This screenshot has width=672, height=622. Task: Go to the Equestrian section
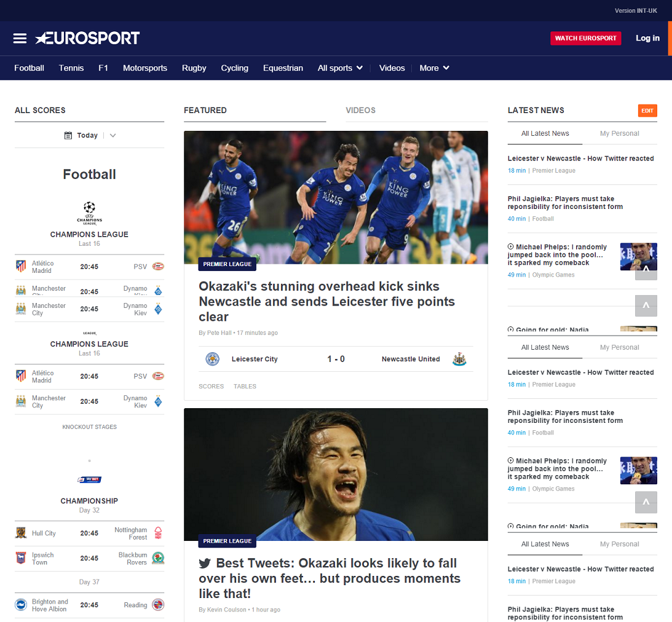(x=283, y=68)
